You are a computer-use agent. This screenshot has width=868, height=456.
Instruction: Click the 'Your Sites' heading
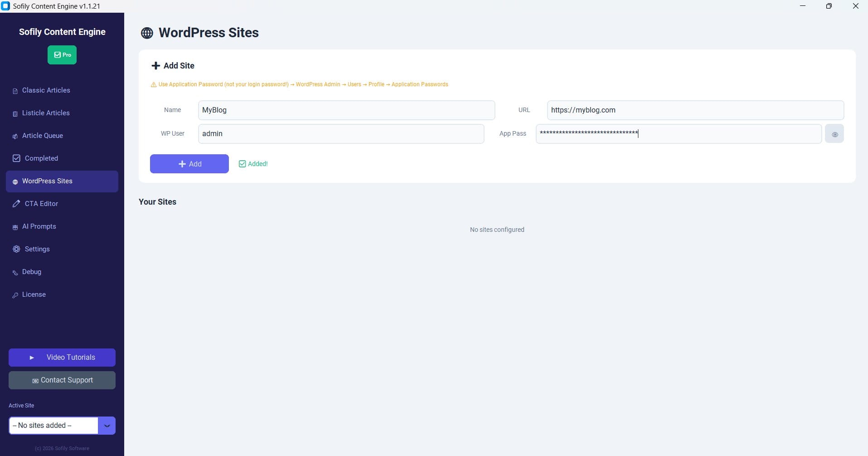click(157, 202)
